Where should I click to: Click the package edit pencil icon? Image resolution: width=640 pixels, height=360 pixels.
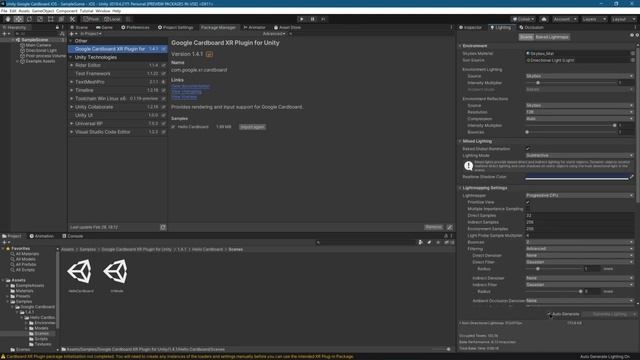449,227
